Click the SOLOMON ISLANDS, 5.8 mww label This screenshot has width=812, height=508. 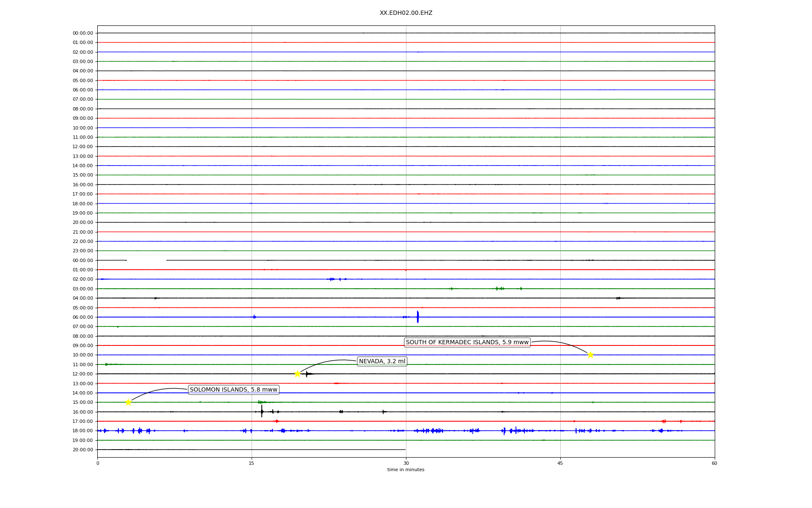click(x=233, y=389)
